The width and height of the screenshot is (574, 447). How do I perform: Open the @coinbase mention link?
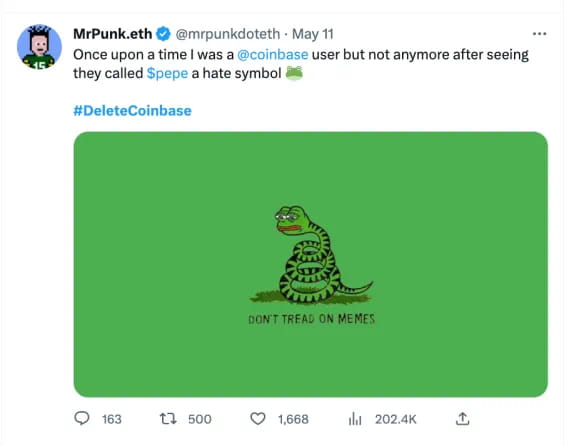click(x=273, y=55)
